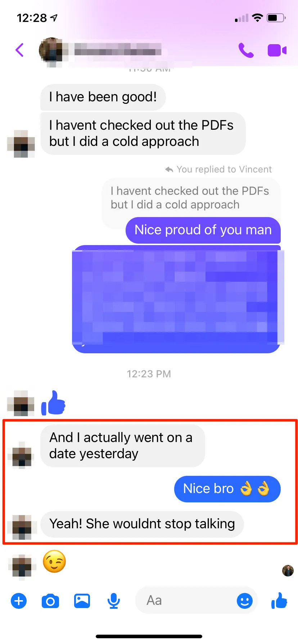This screenshot has width=298, height=644.
Task: Tap the "I have been good!" message
Action: click(103, 97)
